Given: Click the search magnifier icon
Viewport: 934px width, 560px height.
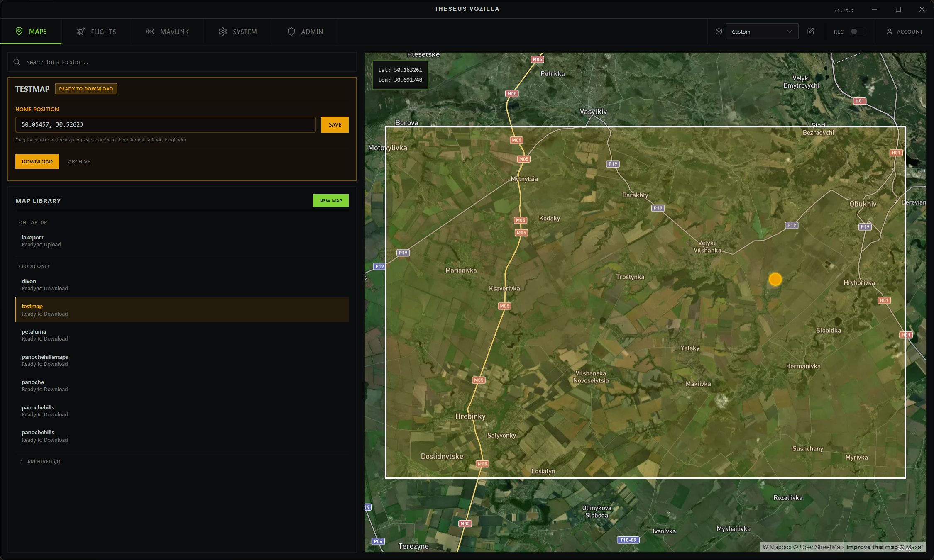Looking at the screenshot, I should [17, 62].
